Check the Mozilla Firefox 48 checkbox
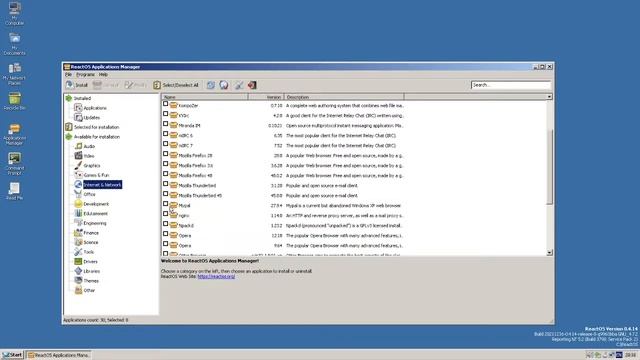Image resolution: width=640 pixels, height=360 pixels. [165, 174]
